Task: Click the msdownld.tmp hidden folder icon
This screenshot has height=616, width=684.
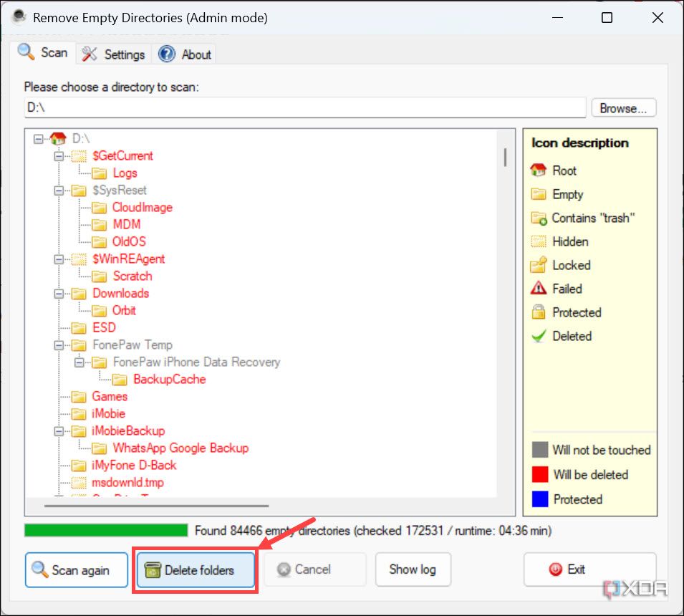Action: point(79,483)
